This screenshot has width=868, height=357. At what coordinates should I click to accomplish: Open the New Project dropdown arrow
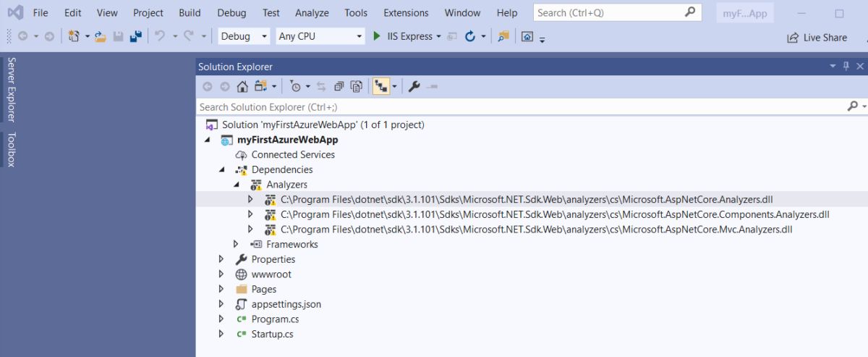[88, 36]
